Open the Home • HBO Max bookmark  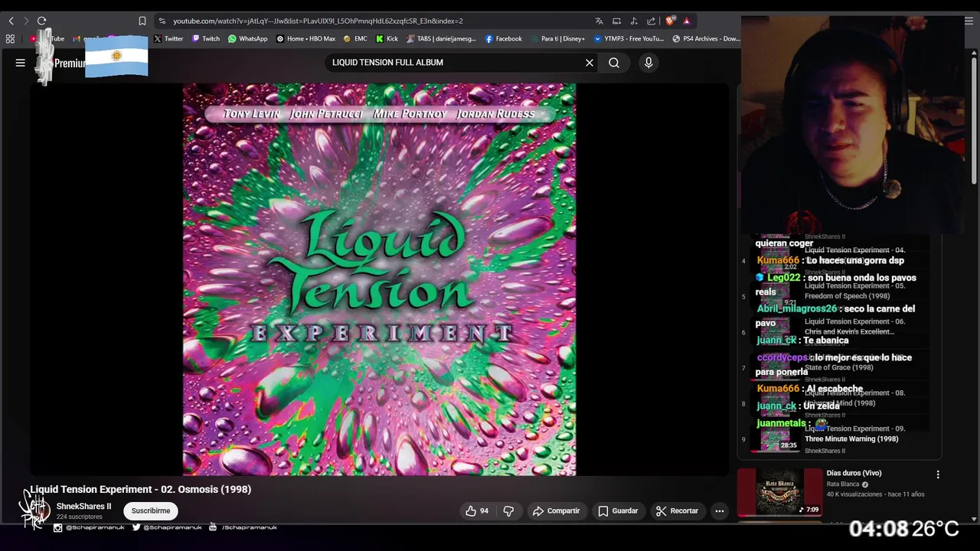305,38
